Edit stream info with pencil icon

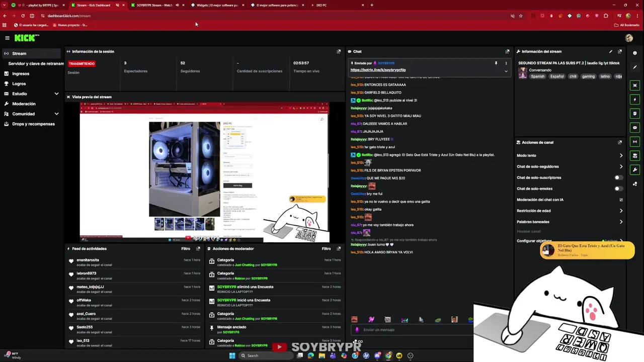pos(611,51)
